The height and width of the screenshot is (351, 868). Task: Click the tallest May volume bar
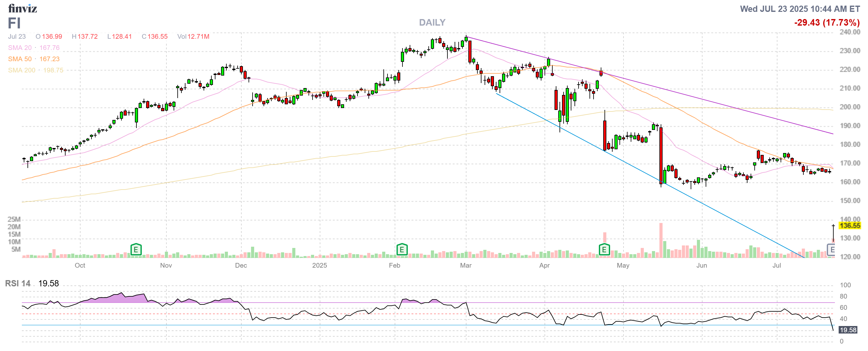tap(661, 240)
